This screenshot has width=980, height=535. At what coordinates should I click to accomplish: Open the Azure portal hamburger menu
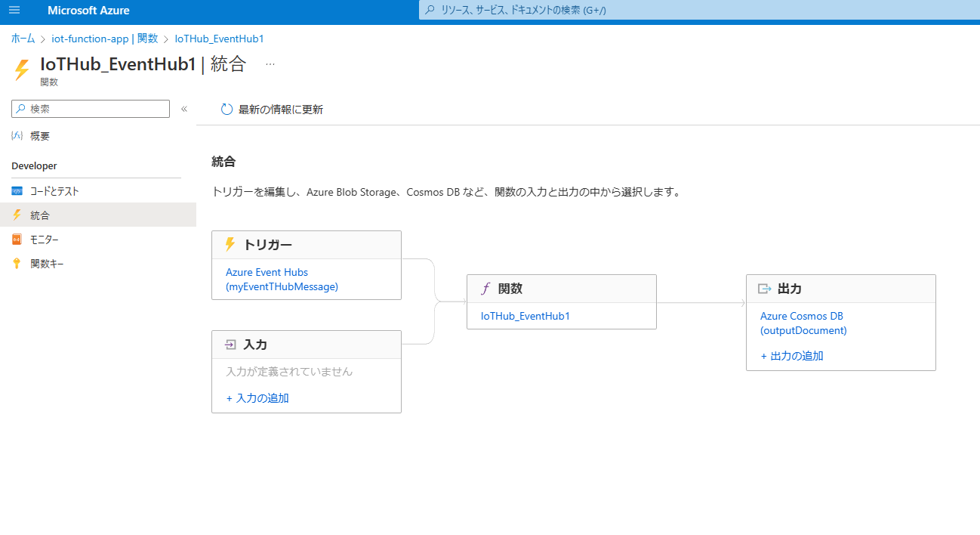(14, 11)
